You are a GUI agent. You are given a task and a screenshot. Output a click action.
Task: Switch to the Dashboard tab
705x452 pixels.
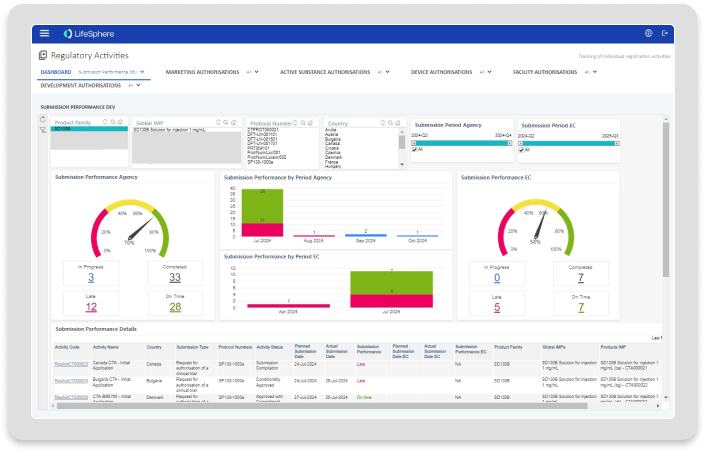56,72
